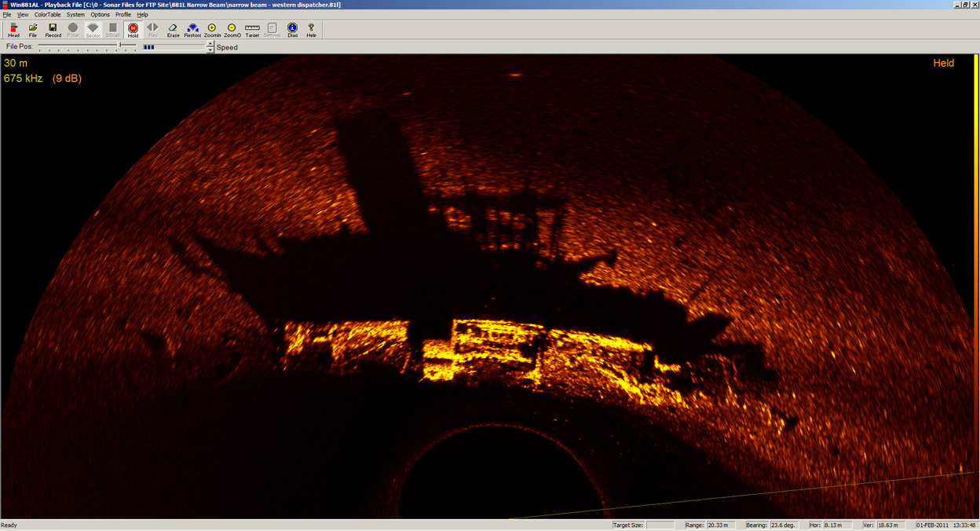Expand the System menu

(x=75, y=14)
